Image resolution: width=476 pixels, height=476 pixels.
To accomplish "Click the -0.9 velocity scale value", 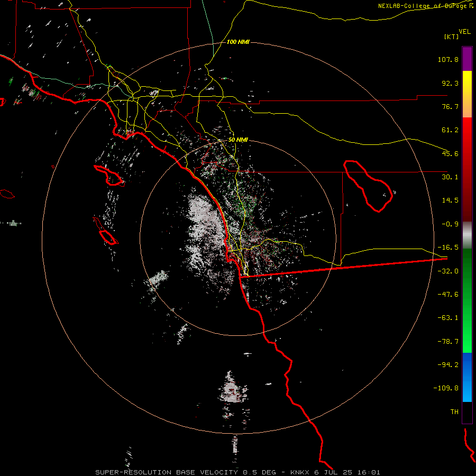I will pos(450,224).
